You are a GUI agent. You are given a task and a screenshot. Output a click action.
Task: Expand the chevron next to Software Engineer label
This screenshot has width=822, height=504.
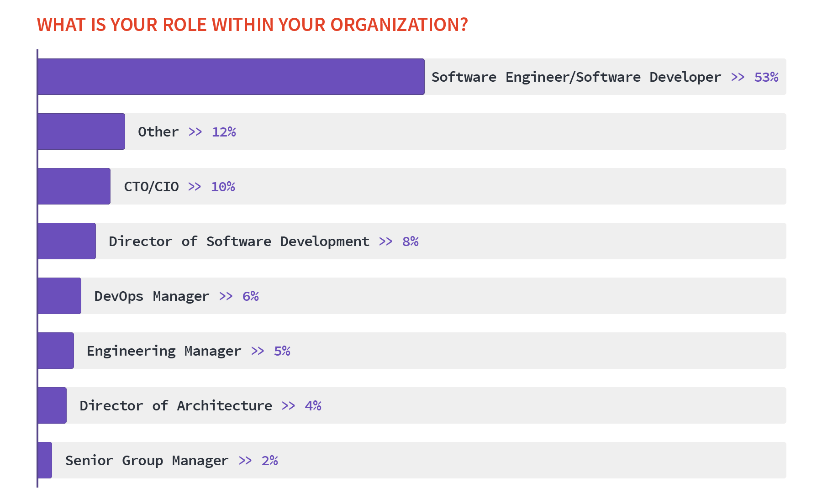coord(738,77)
